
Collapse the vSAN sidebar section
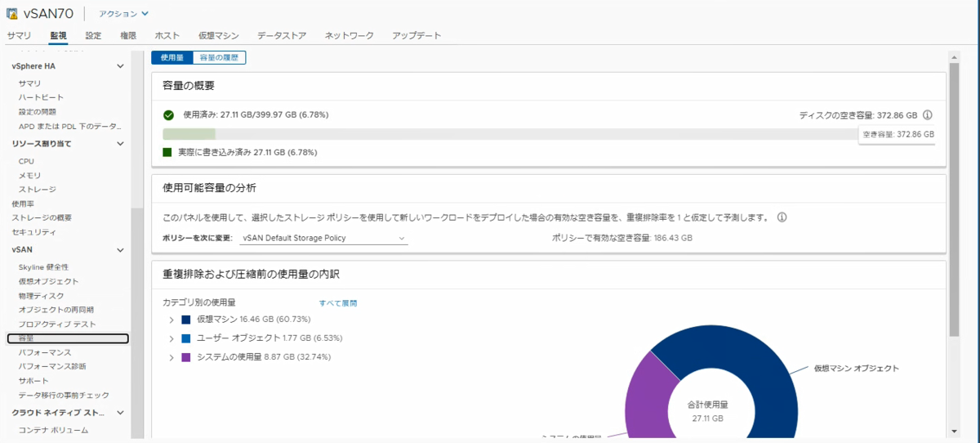pyautogui.click(x=120, y=249)
